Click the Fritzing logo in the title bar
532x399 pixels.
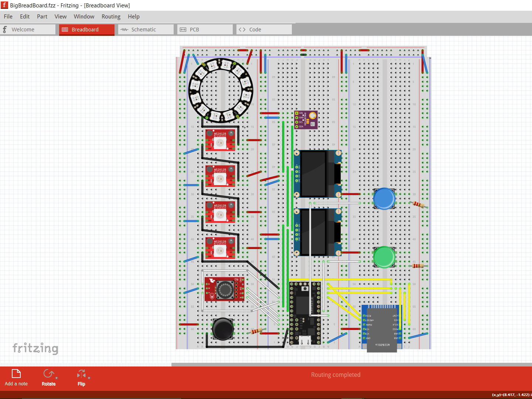coord(4,5)
